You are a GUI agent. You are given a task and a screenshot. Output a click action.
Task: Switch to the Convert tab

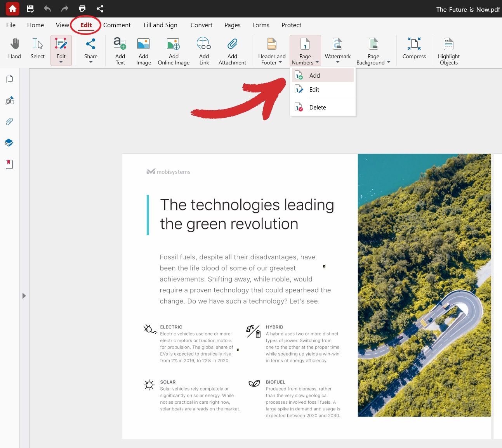tap(201, 25)
